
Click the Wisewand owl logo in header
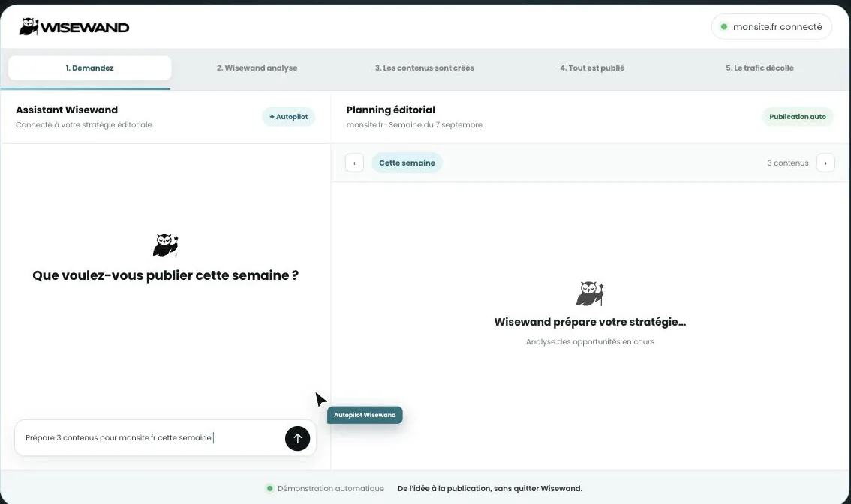pyautogui.click(x=74, y=26)
